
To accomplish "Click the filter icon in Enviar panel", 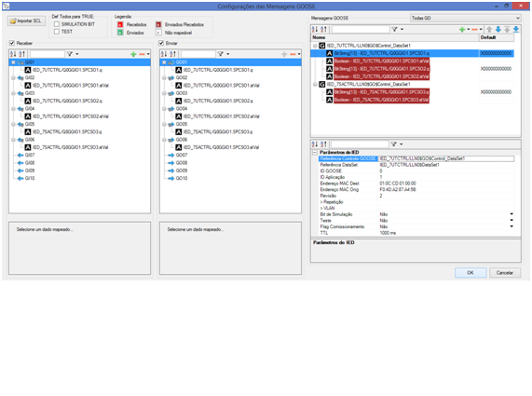I will point(220,54).
